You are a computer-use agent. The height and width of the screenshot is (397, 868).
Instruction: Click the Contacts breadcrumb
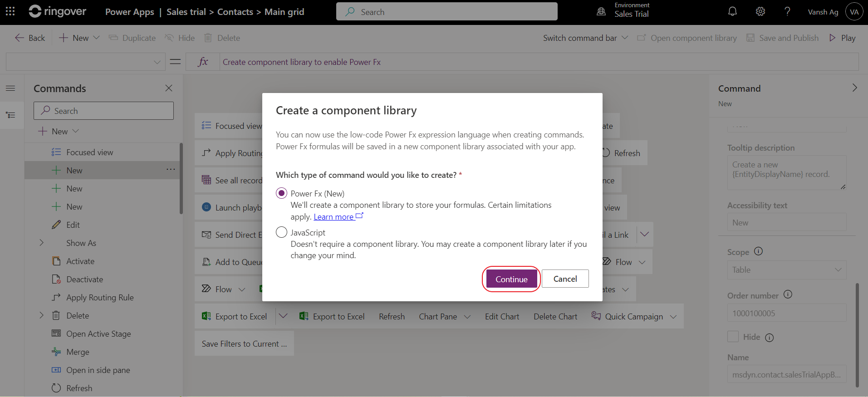(235, 12)
